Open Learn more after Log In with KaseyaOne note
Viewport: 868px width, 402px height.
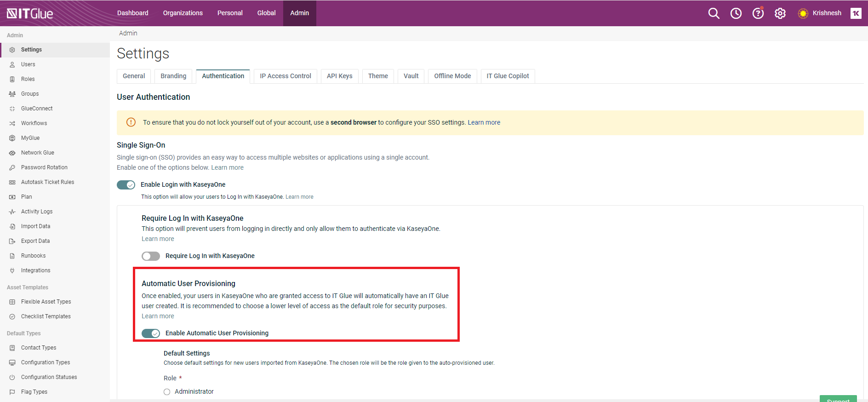coord(299,197)
